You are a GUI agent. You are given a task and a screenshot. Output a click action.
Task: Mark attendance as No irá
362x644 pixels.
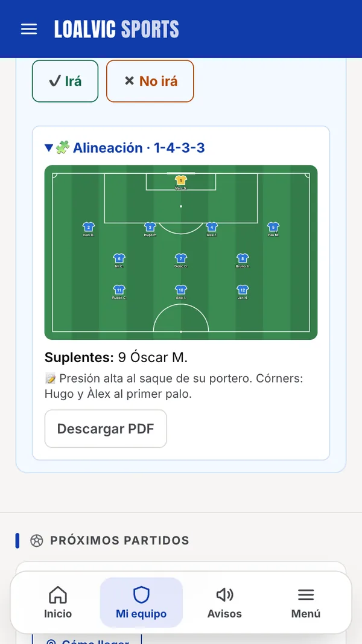150,81
